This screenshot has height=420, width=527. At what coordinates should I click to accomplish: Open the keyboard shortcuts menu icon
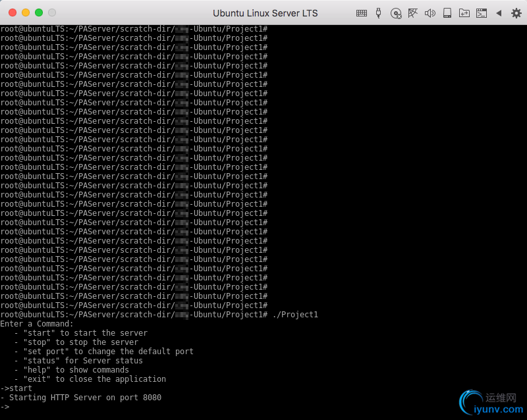[x=361, y=13]
